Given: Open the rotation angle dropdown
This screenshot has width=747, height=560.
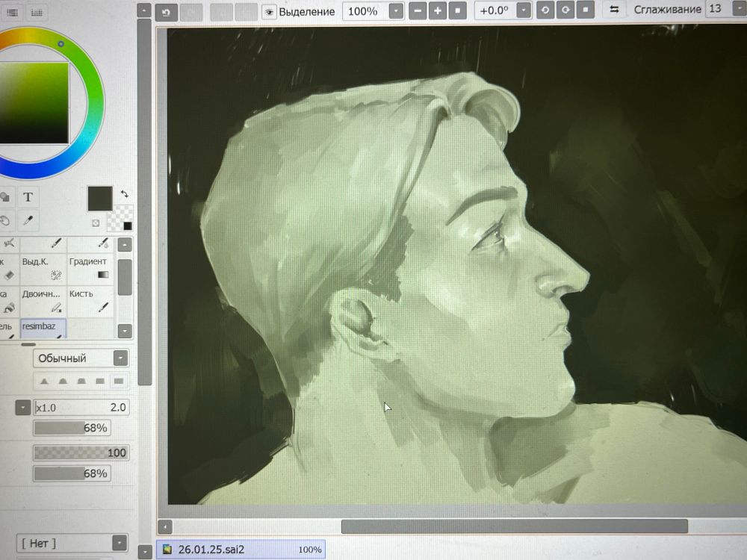Looking at the screenshot, I should coord(524,10).
